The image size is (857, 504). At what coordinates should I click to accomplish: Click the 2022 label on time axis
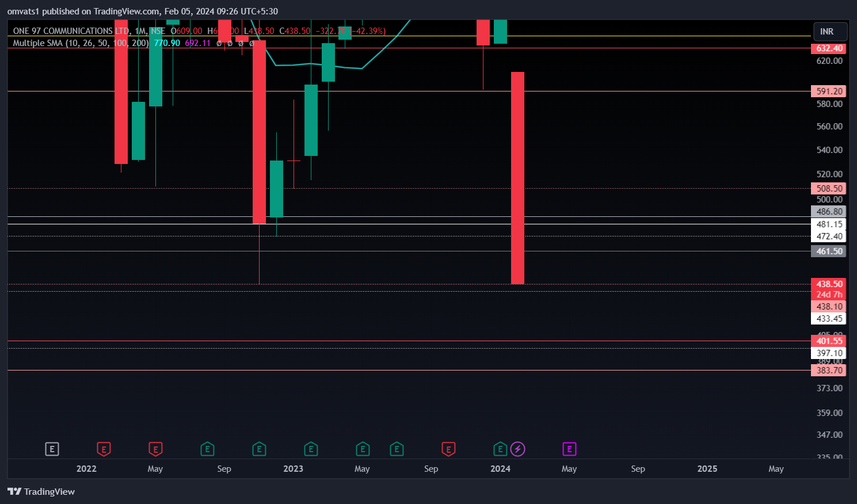pyautogui.click(x=86, y=468)
